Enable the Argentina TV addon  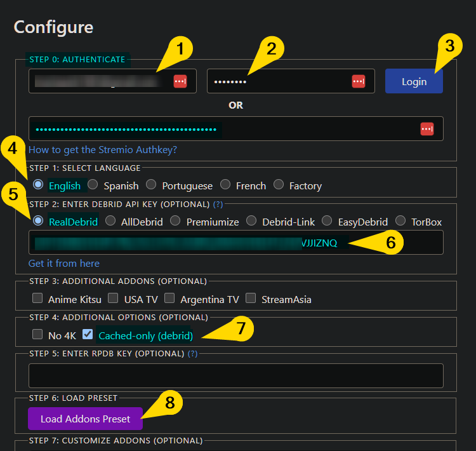[x=169, y=298]
